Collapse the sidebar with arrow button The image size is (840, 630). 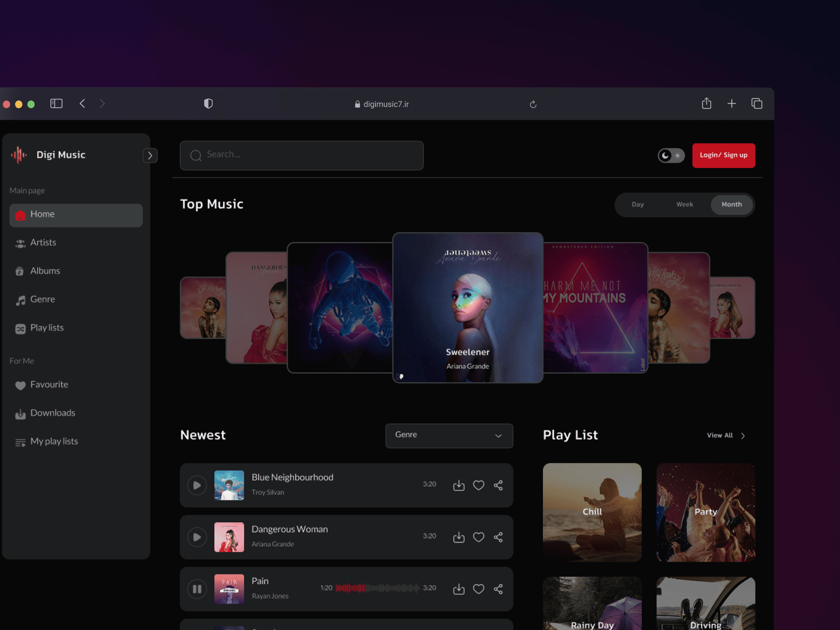(x=150, y=155)
